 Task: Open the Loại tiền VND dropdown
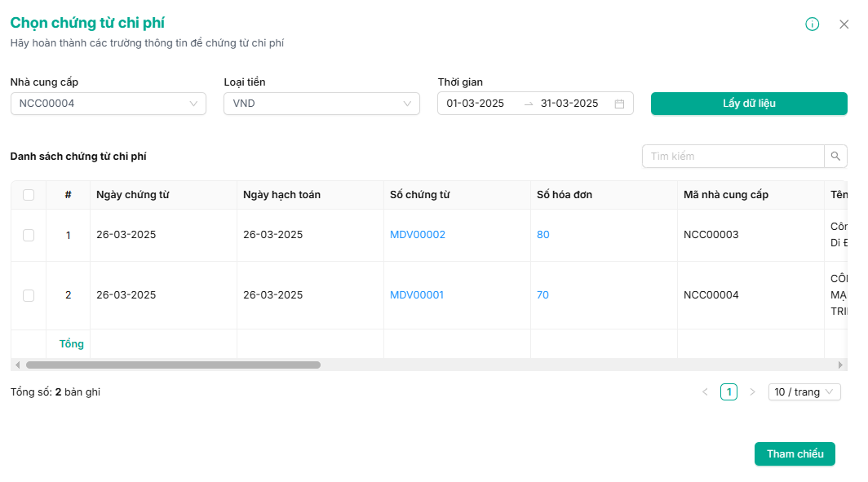(321, 104)
